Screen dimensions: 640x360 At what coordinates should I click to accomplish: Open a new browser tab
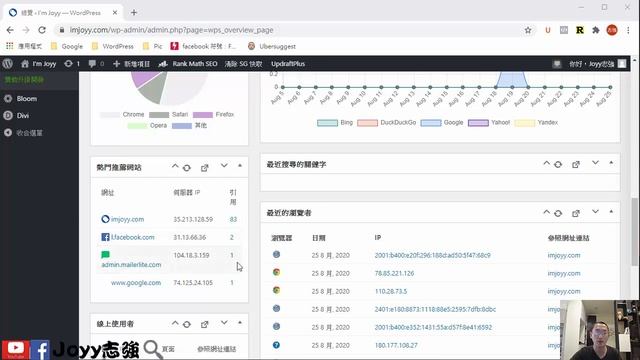(134, 13)
